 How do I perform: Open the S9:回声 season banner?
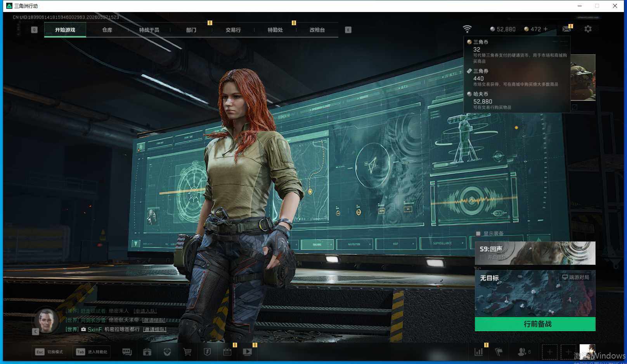click(535, 253)
